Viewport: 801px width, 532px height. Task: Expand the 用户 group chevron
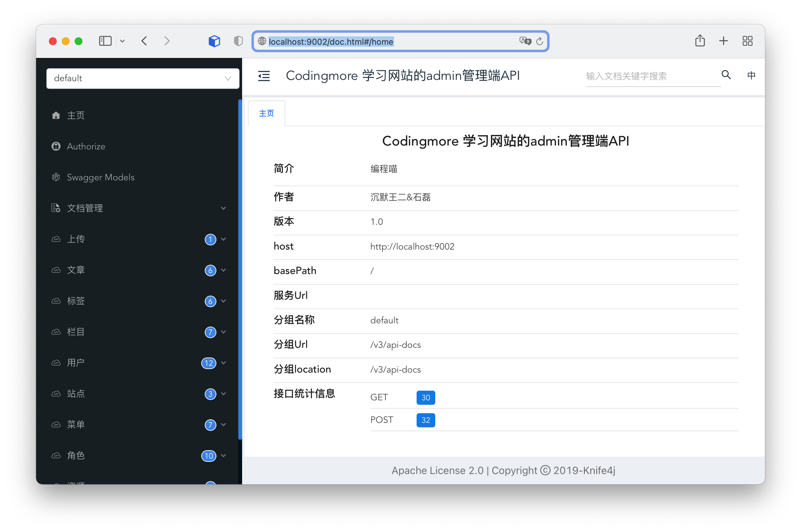pyautogui.click(x=223, y=363)
